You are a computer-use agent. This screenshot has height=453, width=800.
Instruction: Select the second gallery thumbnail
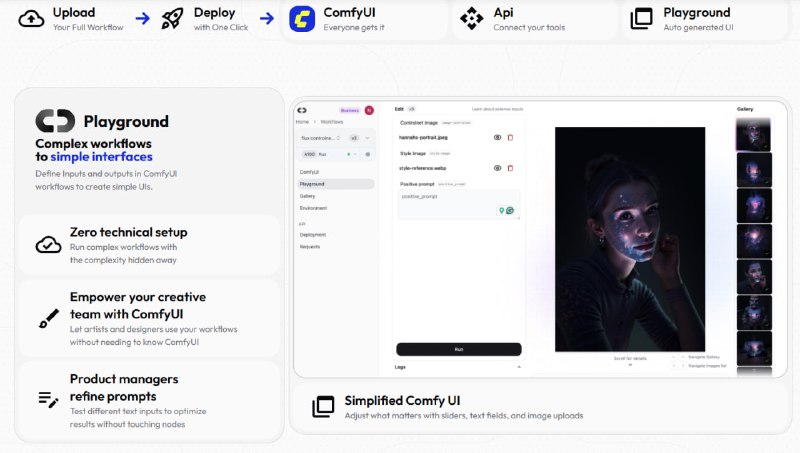(x=754, y=170)
